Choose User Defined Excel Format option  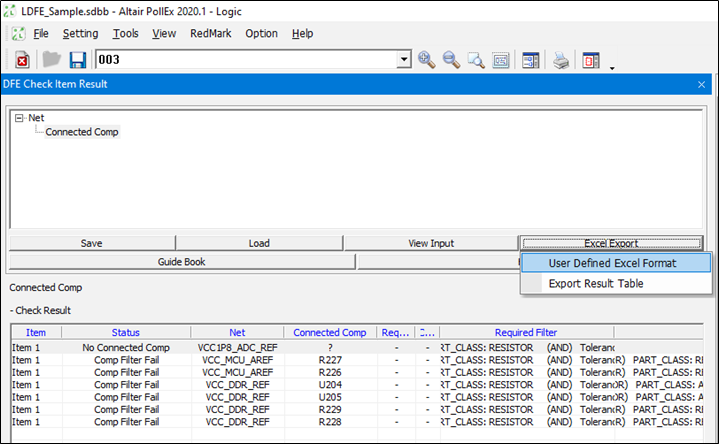(612, 263)
